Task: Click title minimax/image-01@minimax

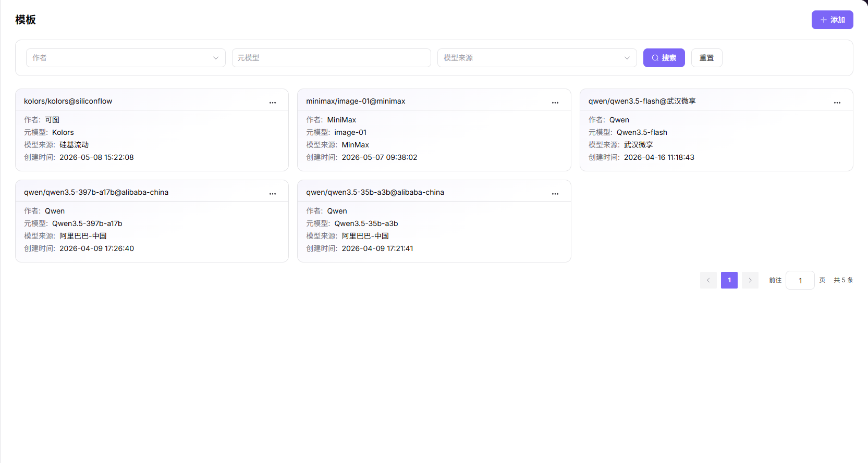Action: [x=356, y=101]
